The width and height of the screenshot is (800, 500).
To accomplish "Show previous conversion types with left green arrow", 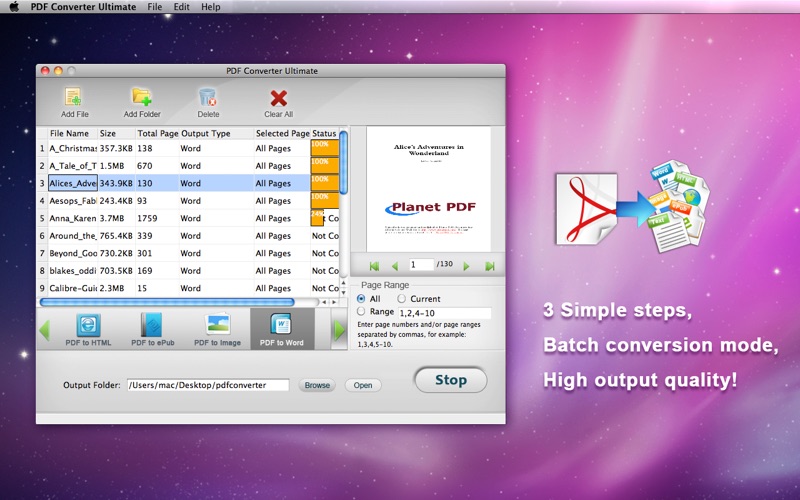I will [44, 330].
